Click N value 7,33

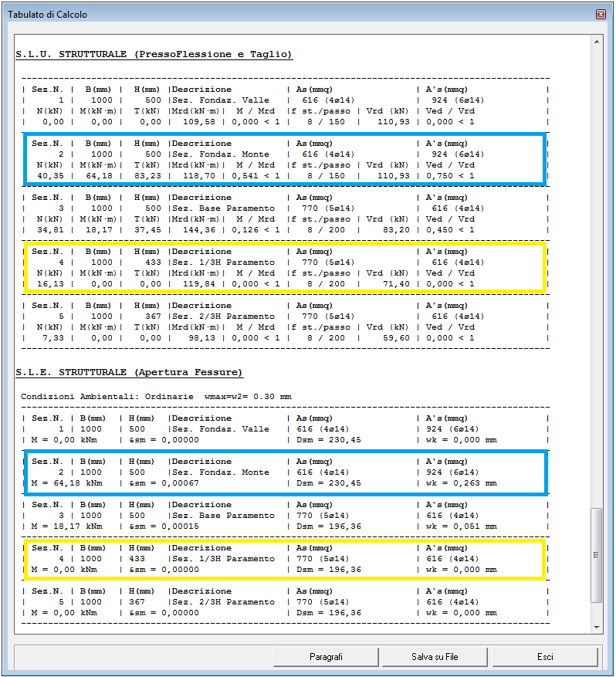tap(52, 337)
